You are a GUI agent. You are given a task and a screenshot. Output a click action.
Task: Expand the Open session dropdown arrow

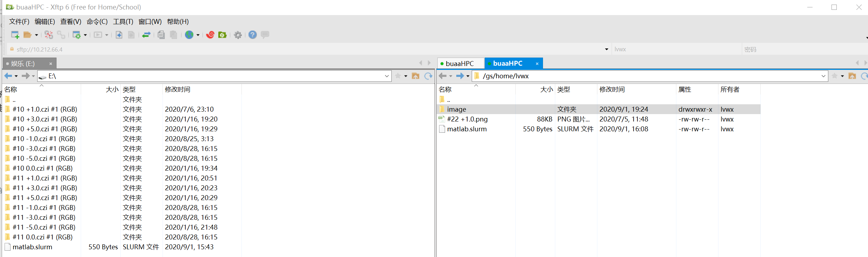tap(36, 35)
